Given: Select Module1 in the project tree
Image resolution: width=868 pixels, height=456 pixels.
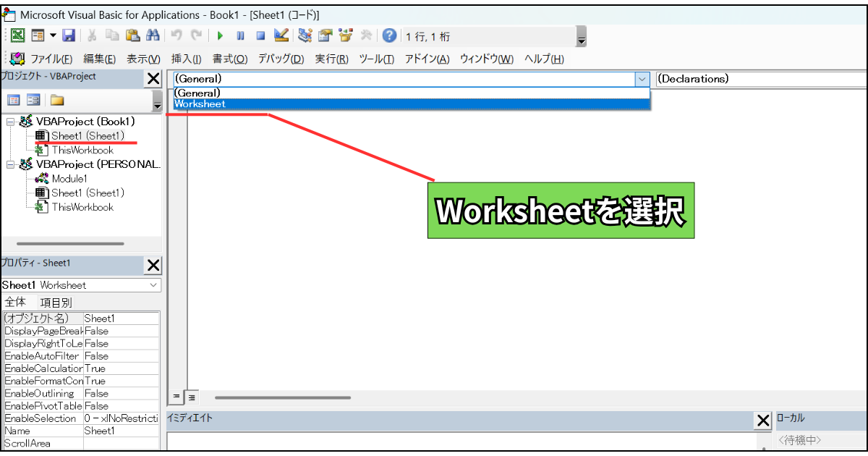Looking at the screenshot, I should (69, 178).
